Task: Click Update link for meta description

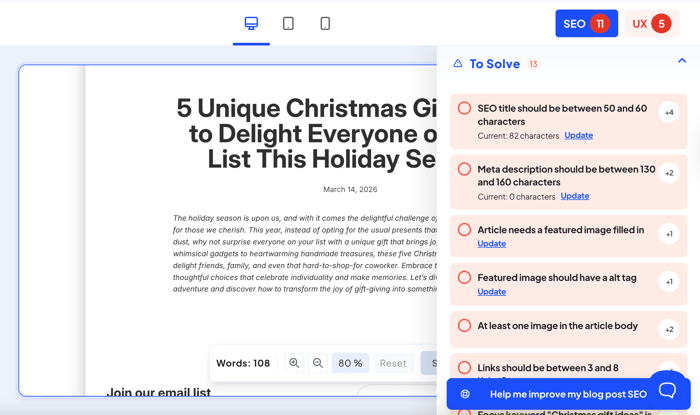Action: click(x=575, y=196)
